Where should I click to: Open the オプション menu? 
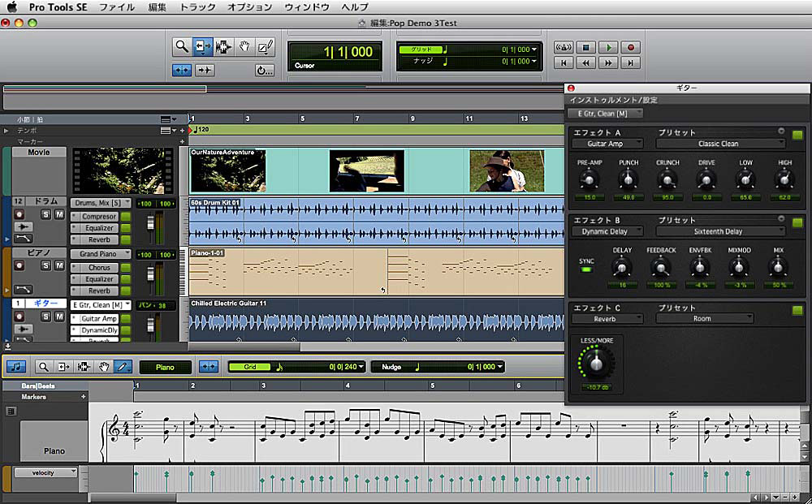coord(248,6)
